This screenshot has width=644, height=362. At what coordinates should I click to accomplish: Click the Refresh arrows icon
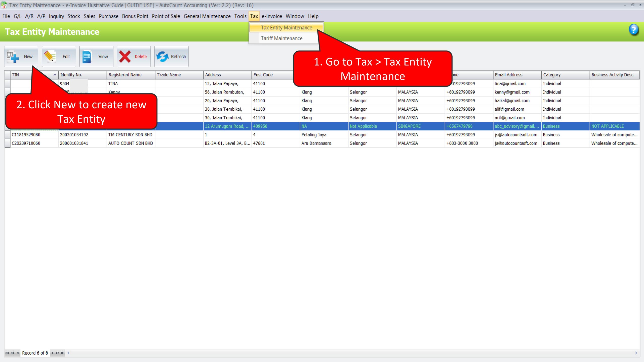pos(162,57)
